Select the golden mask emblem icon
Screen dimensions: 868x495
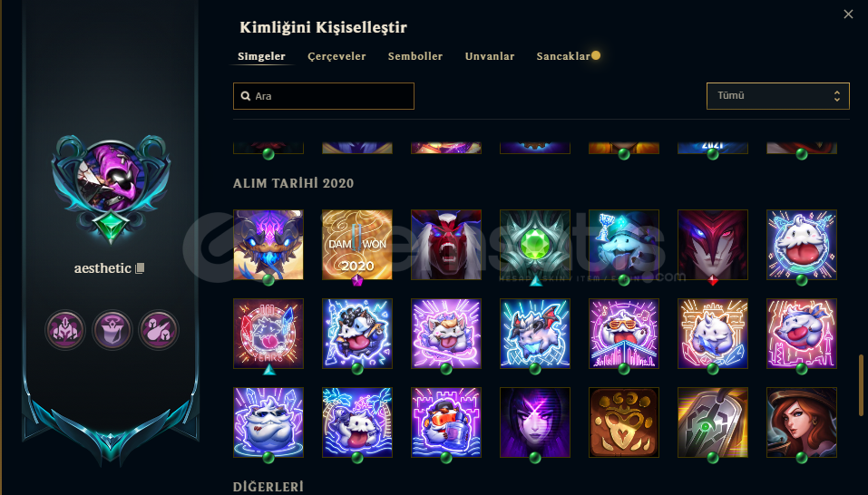(x=624, y=422)
